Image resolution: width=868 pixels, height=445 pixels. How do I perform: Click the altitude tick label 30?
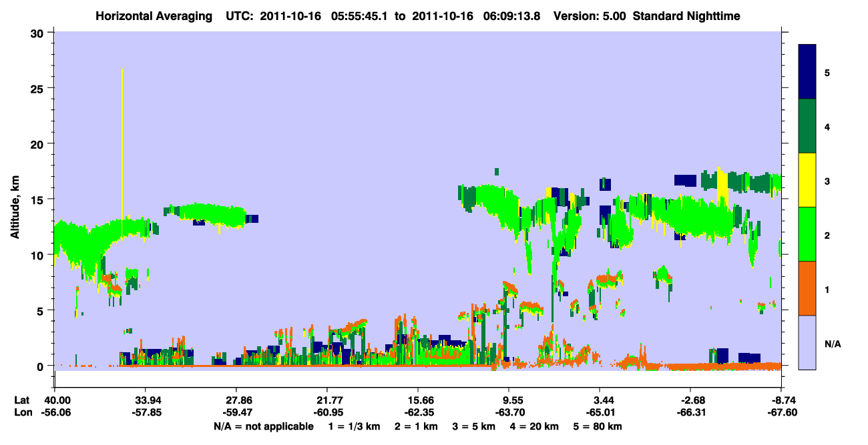coord(39,33)
